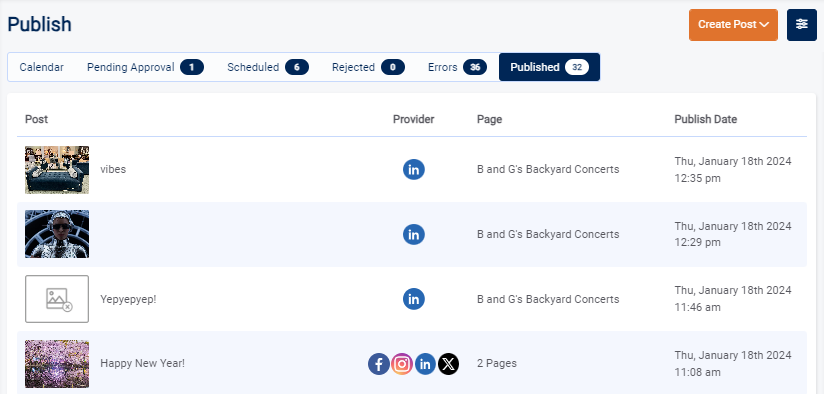
Task: Open the Create Post dropdown
Action: point(733,25)
